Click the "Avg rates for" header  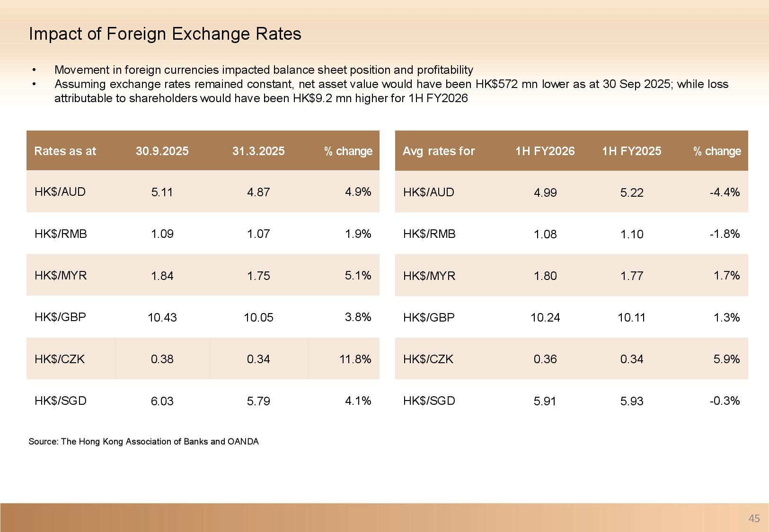coord(438,151)
